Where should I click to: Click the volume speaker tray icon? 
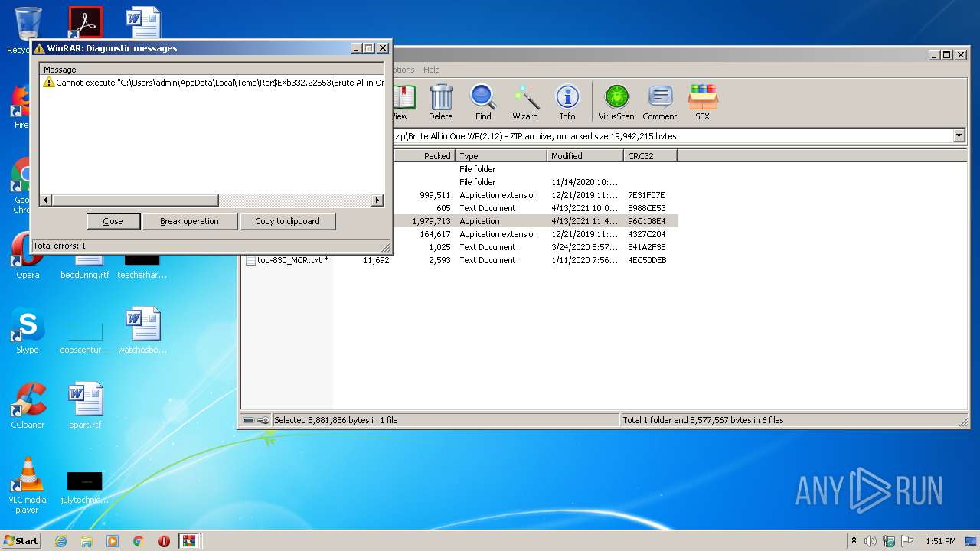(870, 541)
